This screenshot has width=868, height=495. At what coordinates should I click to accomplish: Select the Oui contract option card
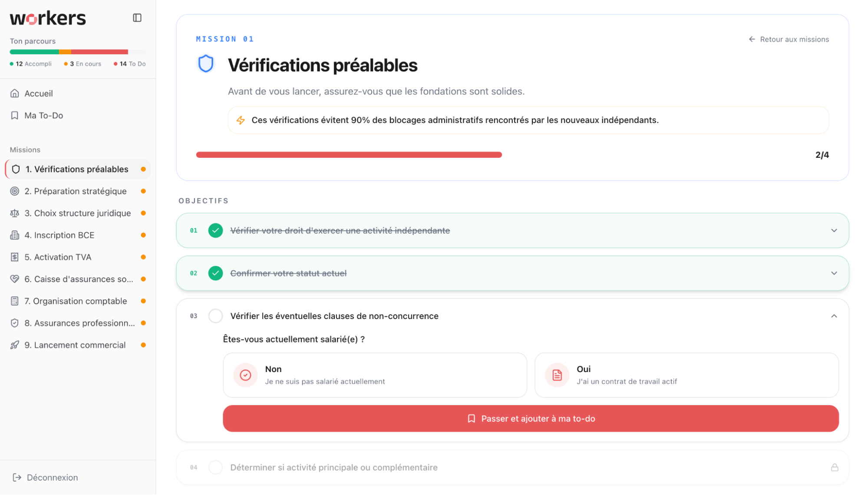coord(686,375)
